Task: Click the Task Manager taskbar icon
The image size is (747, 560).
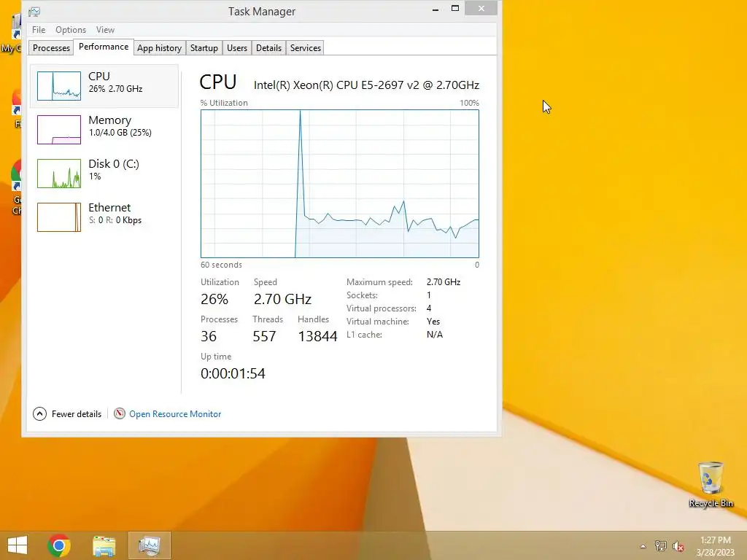Action: click(x=149, y=545)
